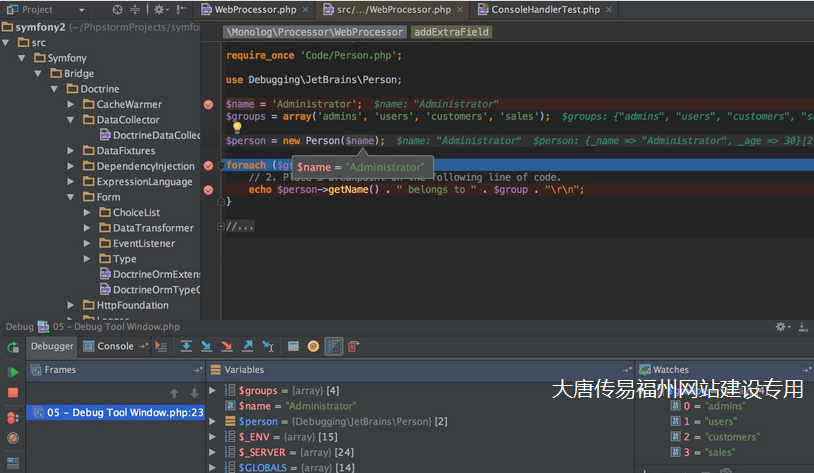Toggle breakpoint on the echo $person line
This screenshot has width=814, height=473.
(x=208, y=190)
